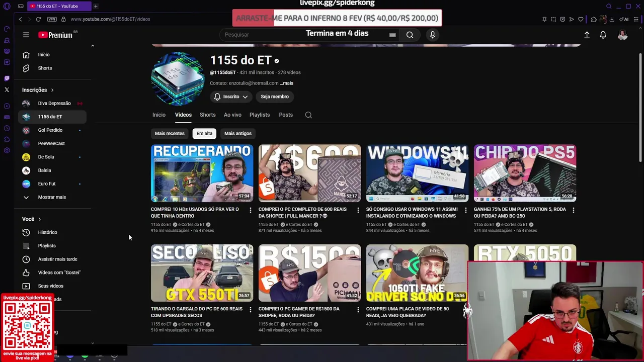Image resolution: width=644 pixels, height=362 pixels.
Task: Search within channel using the tab-row magnifier
Action: 308,115
